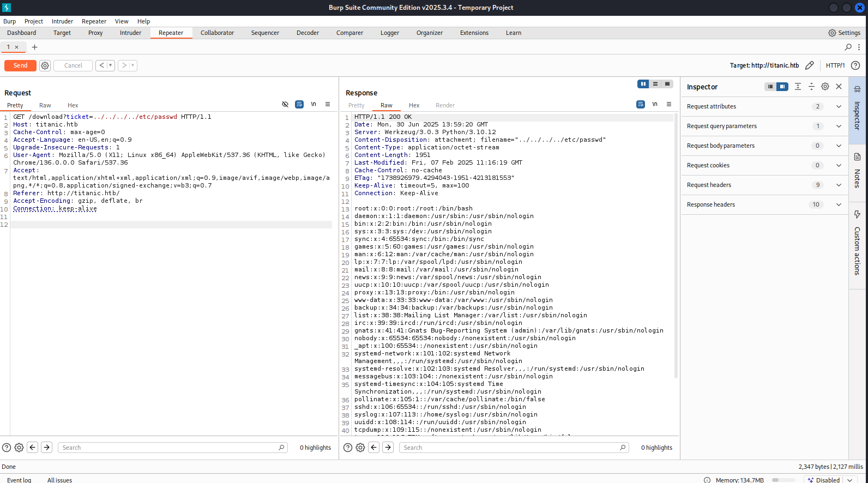Click the Response search field
Image resolution: width=868 pixels, height=483 pixels.
(x=514, y=448)
